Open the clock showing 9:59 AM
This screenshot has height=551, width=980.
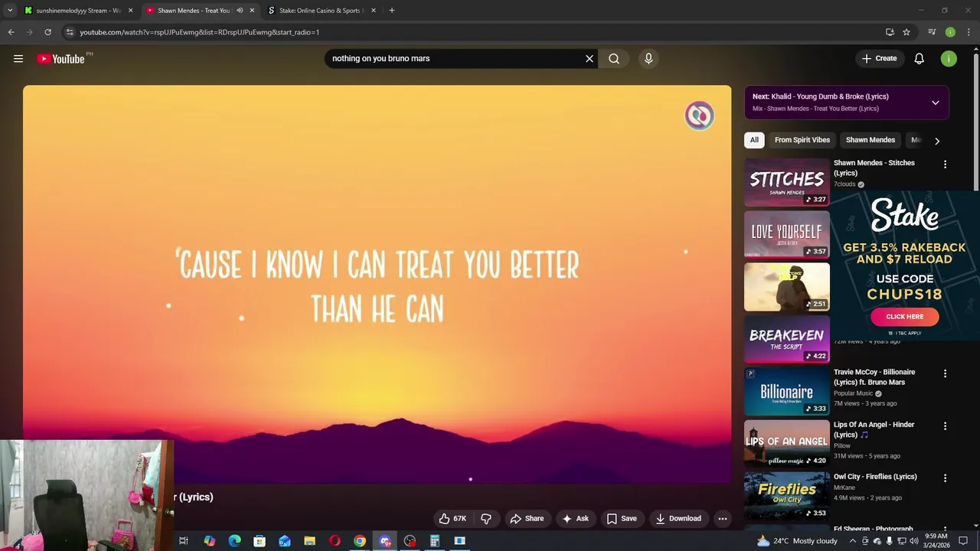936,541
